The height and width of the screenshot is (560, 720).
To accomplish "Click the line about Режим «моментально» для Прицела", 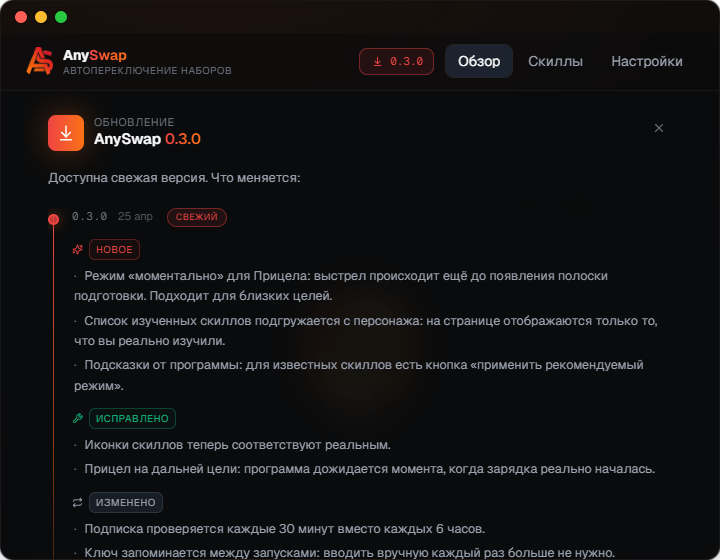I will (341, 286).
